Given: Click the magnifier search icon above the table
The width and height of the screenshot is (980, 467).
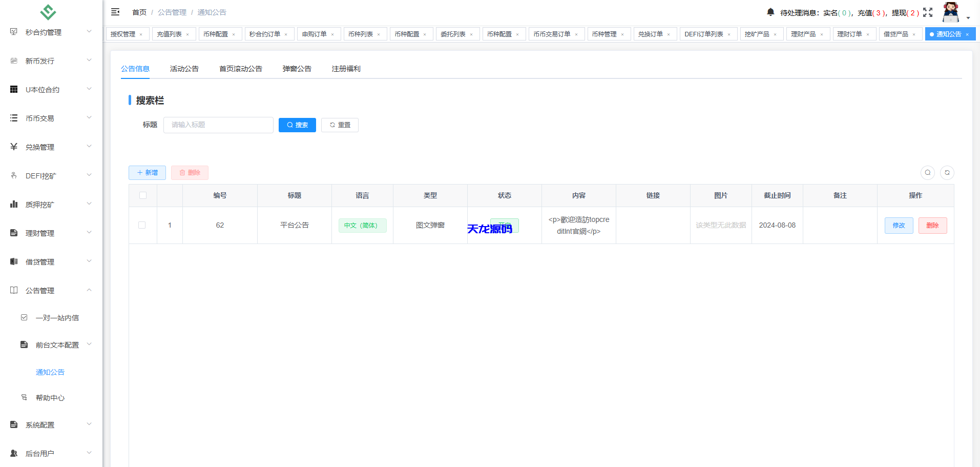Looking at the screenshot, I should tap(927, 173).
